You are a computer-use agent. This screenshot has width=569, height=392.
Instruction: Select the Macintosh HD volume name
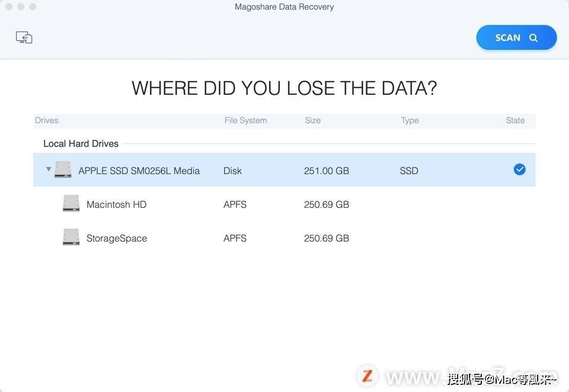pos(117,204)
